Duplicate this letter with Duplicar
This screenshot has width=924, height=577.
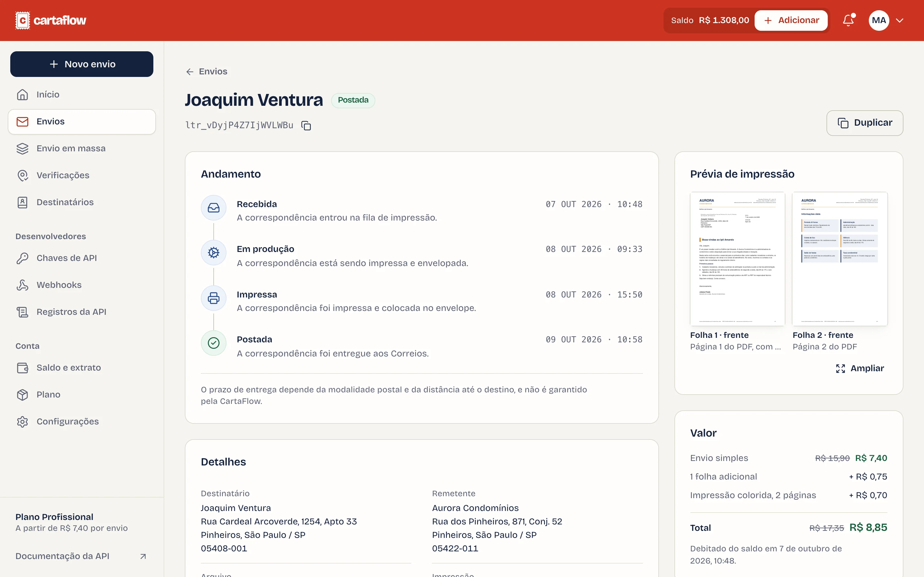(x=864, y=123)
